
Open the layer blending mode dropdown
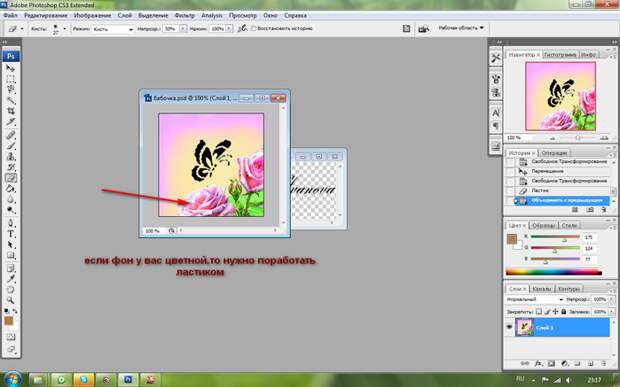535,299
